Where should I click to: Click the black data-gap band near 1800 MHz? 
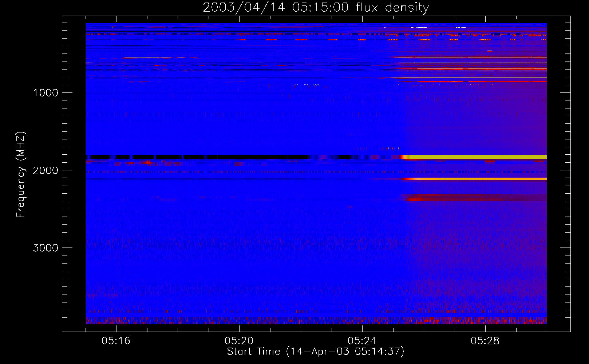click(x=197, y=157)
